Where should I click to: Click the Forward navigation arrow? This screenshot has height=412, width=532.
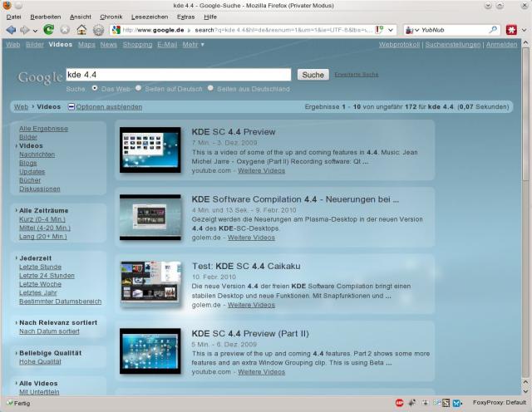click(x=25, y=30)
